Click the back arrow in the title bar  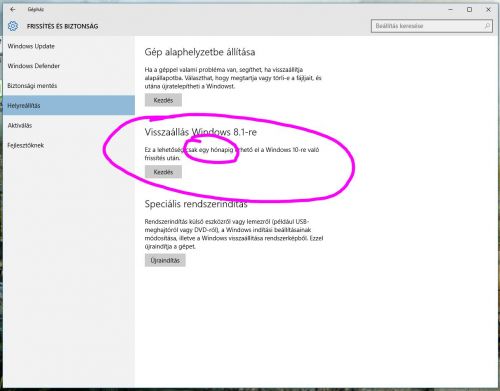pos(13,9)
